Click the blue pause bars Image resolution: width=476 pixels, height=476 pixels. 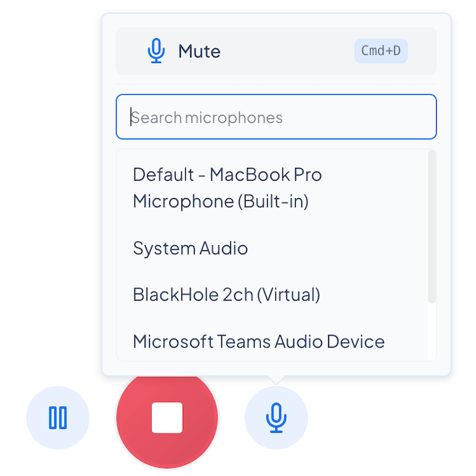[x=58, y=417]
